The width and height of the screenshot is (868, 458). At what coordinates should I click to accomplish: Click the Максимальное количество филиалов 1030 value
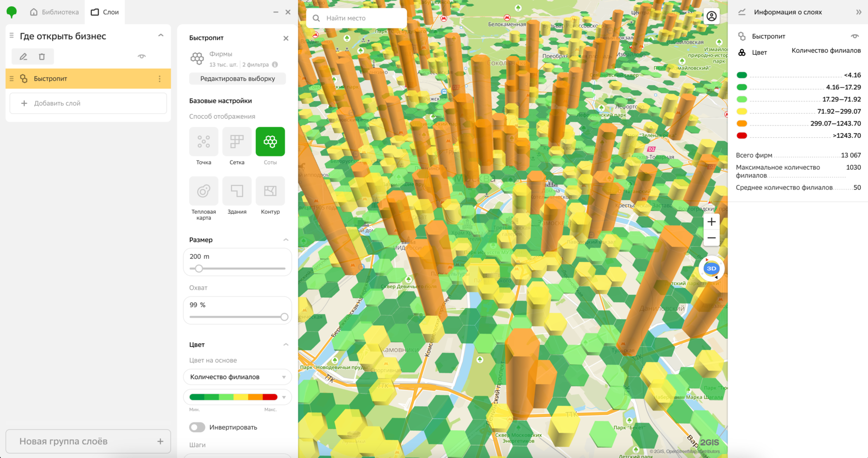pyautogui.click(x=854, y=167)
